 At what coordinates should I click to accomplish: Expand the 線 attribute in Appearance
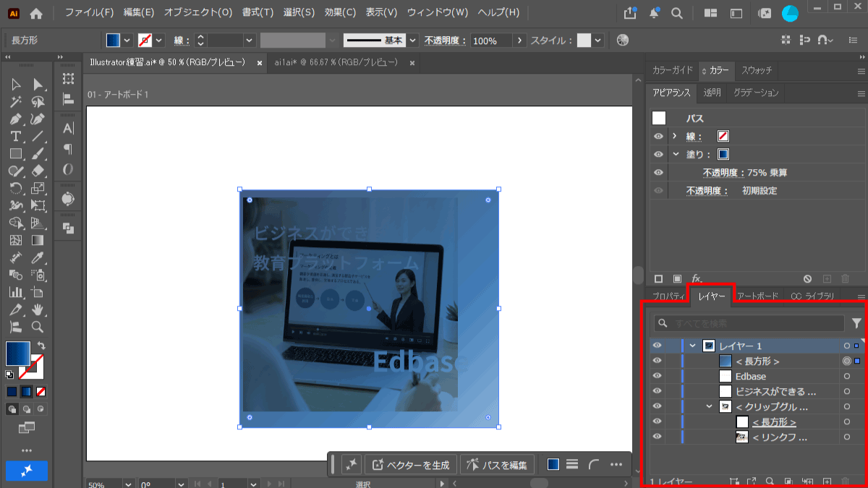(675, 136)
